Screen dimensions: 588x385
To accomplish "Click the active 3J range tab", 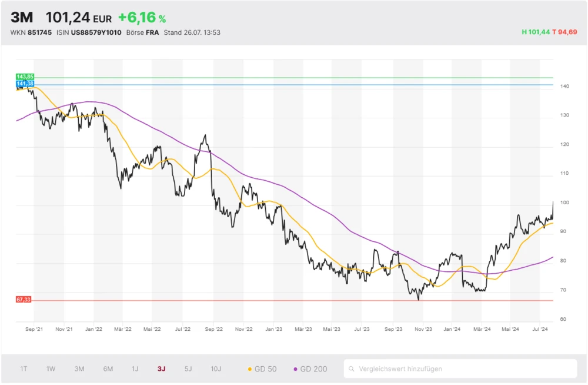I will pyautogui.click(x=161, y=369).
